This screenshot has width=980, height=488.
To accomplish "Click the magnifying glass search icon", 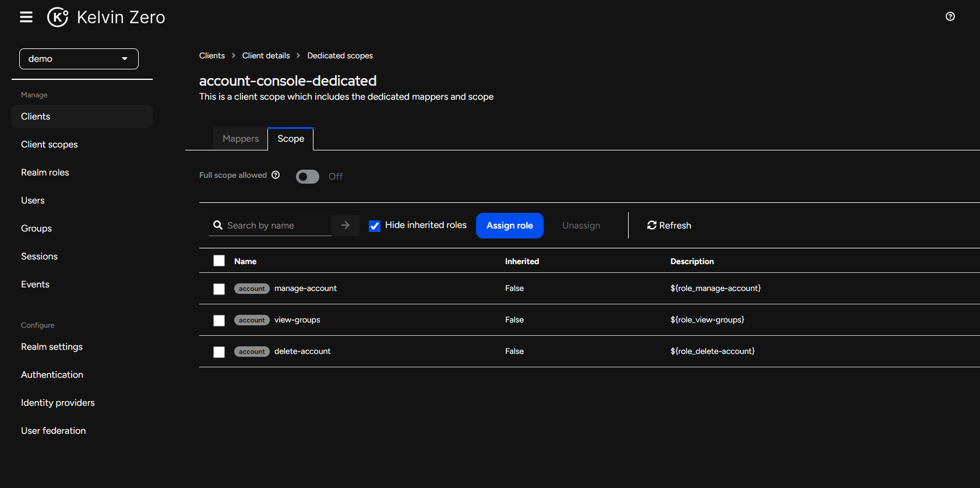I will 218,225.
